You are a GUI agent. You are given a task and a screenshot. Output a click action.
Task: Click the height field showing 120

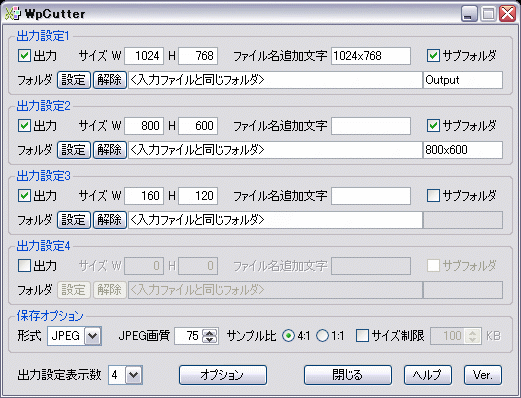pos(198,196)
